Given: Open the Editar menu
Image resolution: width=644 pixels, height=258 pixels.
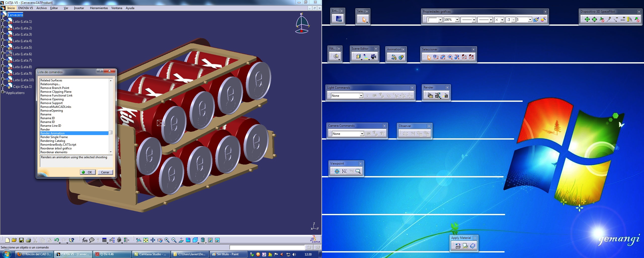Looking at the screenshot, I should (x=54, y=8).
